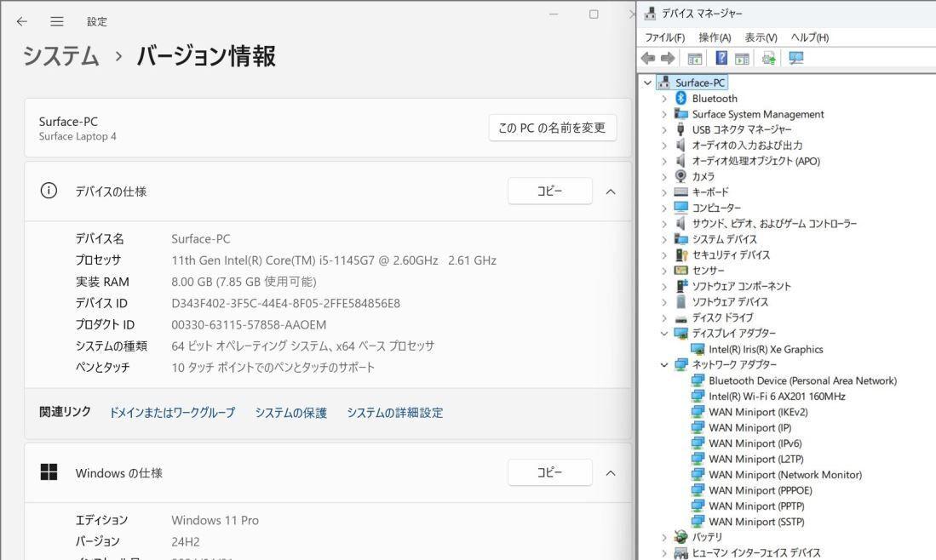Click the Windows logo icon beside Windows specifications

(x=49, y=472)
